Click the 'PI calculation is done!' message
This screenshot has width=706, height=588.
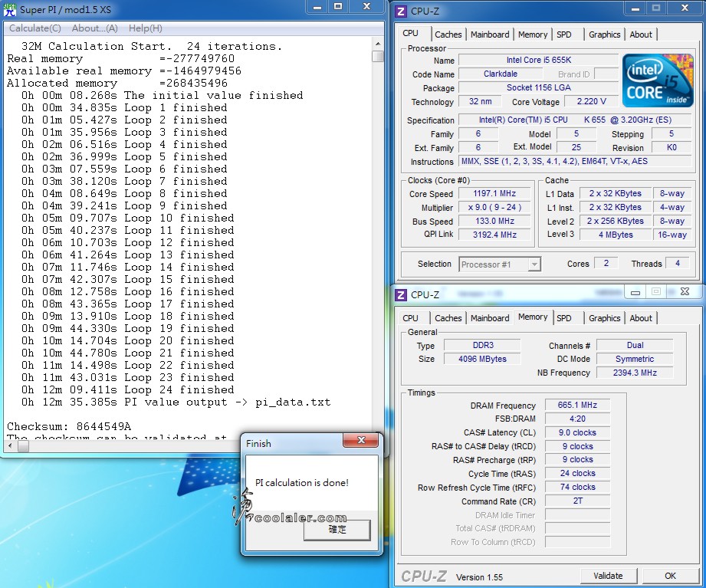pyautogui.click(x=302, y=483)
